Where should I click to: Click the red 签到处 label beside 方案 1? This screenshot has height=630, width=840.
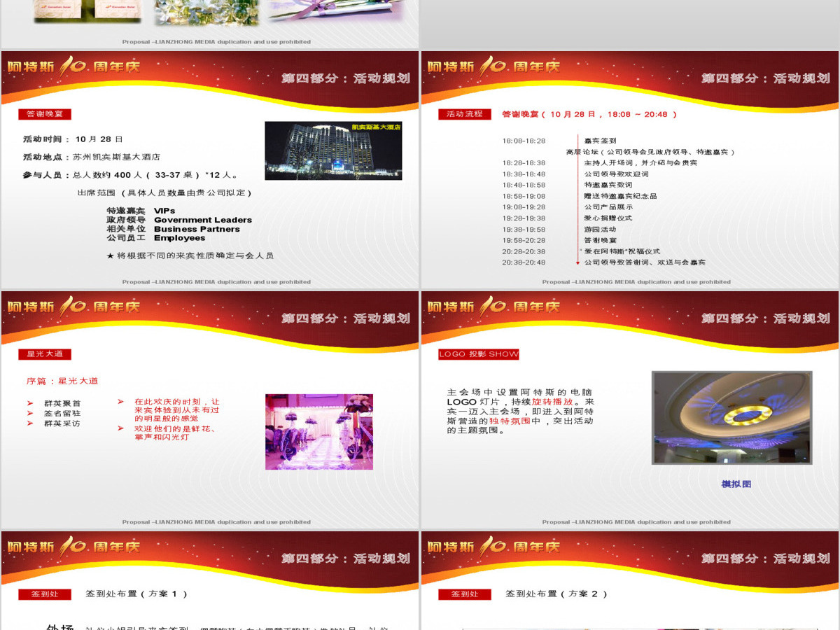pyautogui.click(x=45, y=594)
